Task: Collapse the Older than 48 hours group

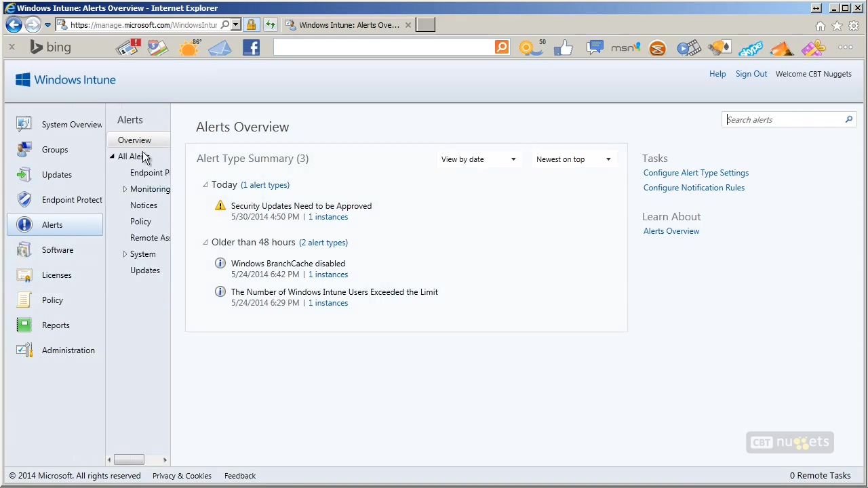Action: (205, 243)
